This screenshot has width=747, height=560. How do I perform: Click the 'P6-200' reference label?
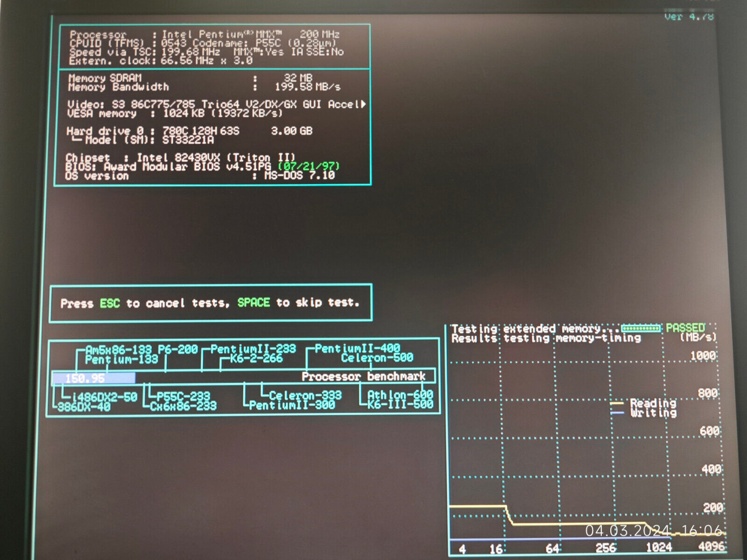tap(178, 349)
